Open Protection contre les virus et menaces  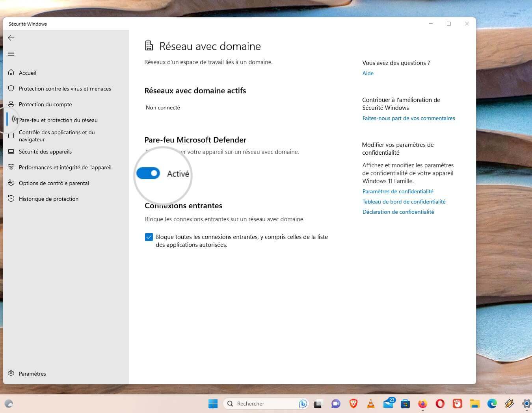pyautogui.click(x=65, y=89)
